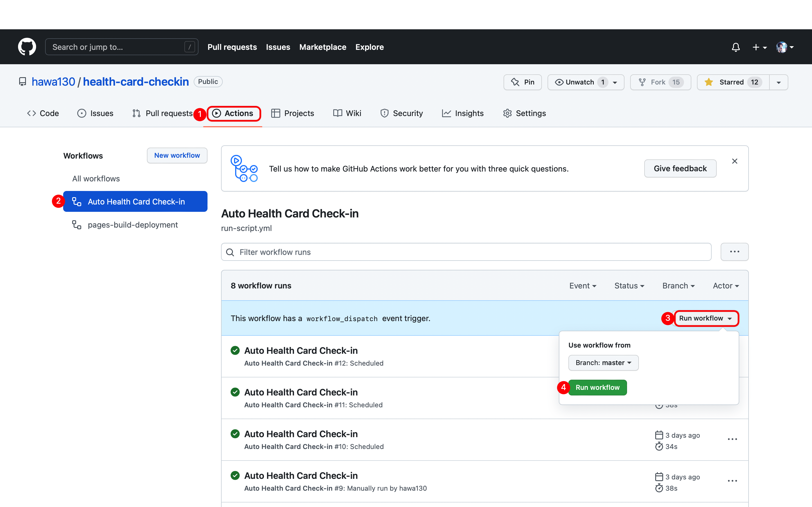Click the pages-build-deployment workflow icon
812x507 pixels.
pyautogui.click(x=75, y=225)
